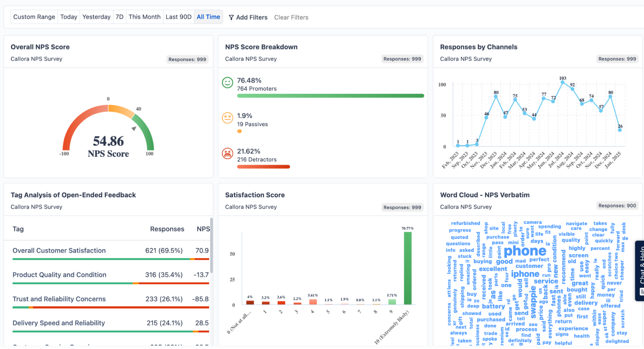644x349 pixels.
Task: Click the green Promoters smiley icon
Action: (x=227, y=83)
